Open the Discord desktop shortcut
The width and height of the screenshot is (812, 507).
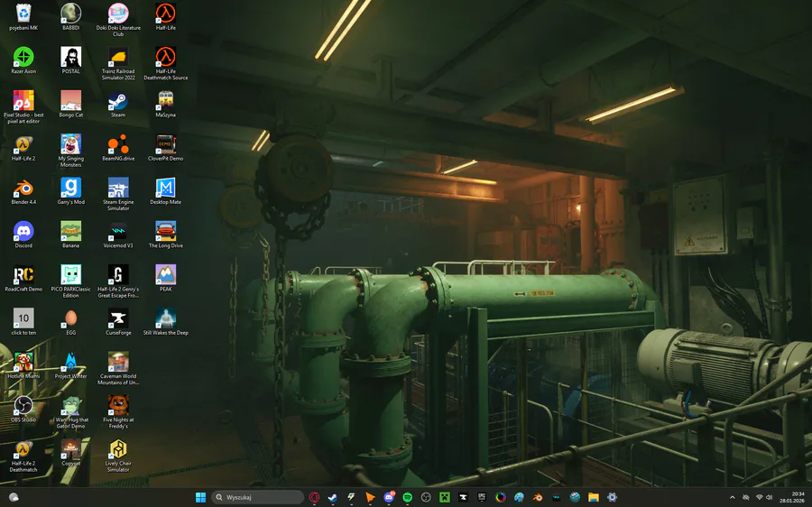(x=23, y=235)
